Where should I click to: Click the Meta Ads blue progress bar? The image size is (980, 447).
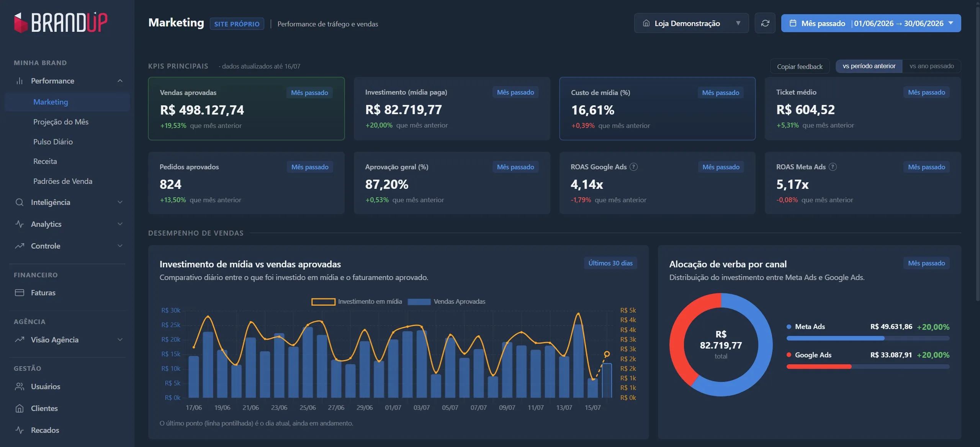pyautogui.click(x=835, y=339)
